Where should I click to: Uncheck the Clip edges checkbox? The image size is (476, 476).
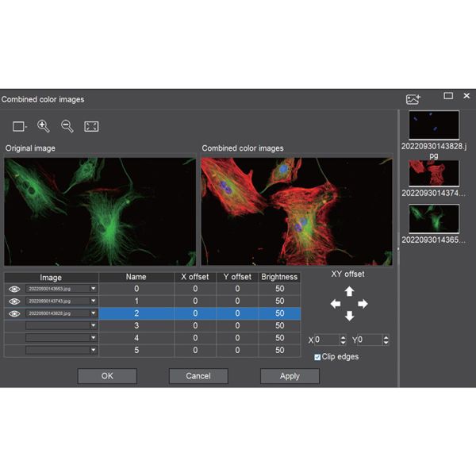(318, 357)
